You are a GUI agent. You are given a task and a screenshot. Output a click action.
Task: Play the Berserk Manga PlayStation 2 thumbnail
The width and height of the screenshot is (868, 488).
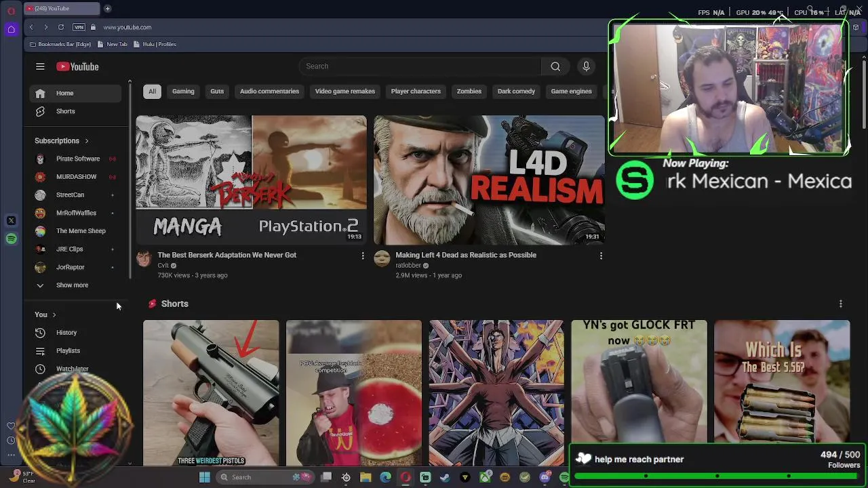tap(252, 180)
